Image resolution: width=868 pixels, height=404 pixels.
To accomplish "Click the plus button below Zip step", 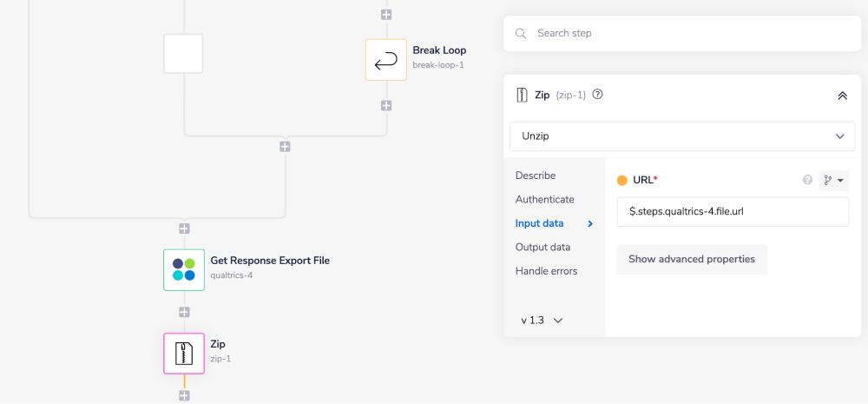I will 184,395.
